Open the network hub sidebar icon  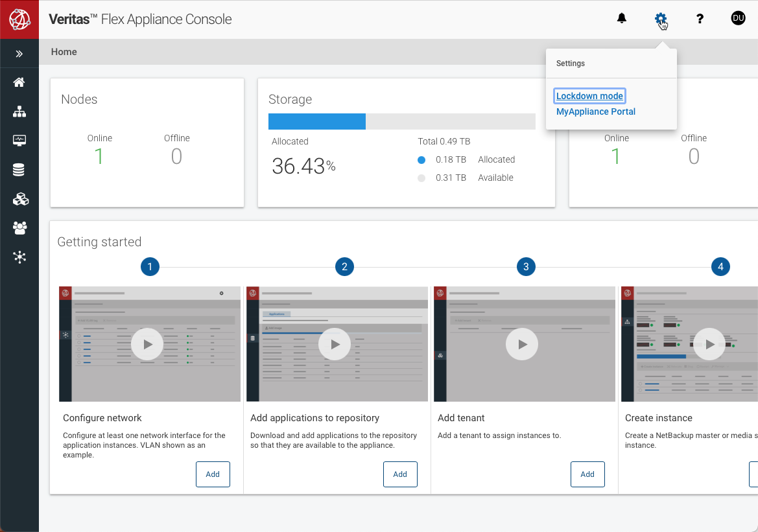[20, 257]
